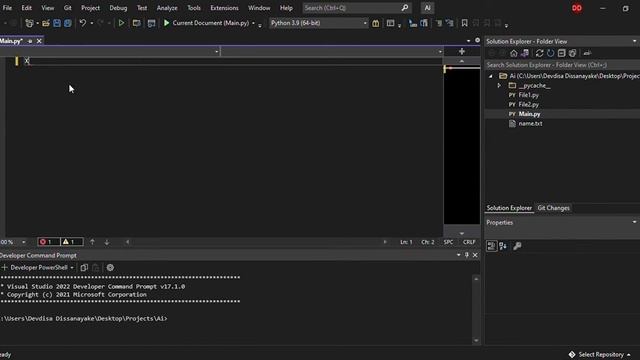The height and width of the screenshot is (360, 640).
Task: Open the Debug menu
Action: click(118, 8)
